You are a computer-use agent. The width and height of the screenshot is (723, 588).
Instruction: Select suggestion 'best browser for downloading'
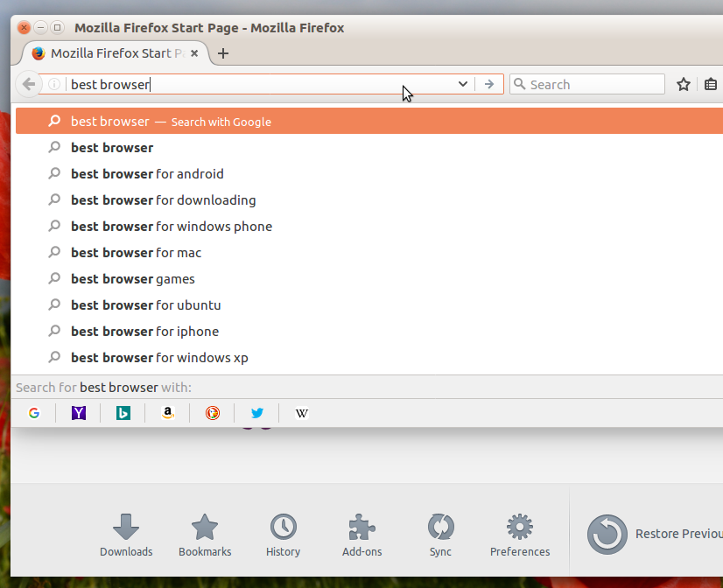click(369, 200)
